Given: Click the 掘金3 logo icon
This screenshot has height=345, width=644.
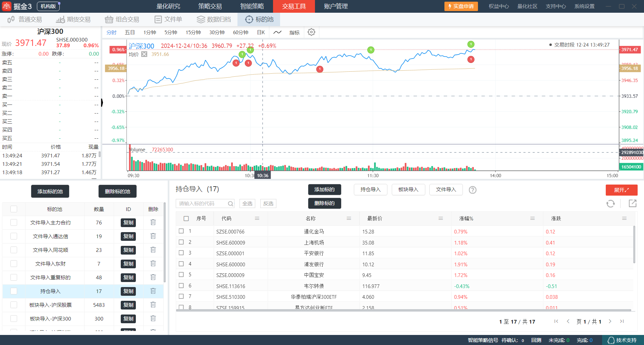Looking at the screenshot, I should pos(6,6).
